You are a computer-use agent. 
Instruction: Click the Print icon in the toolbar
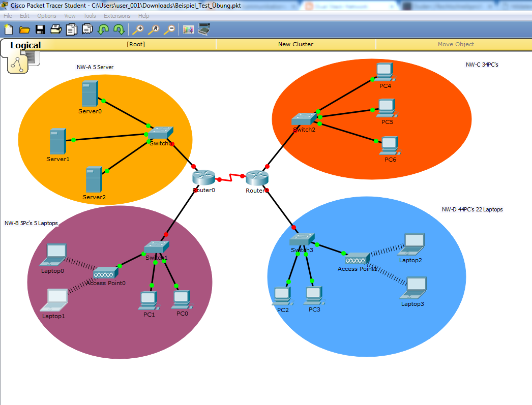tap(56, 29)
